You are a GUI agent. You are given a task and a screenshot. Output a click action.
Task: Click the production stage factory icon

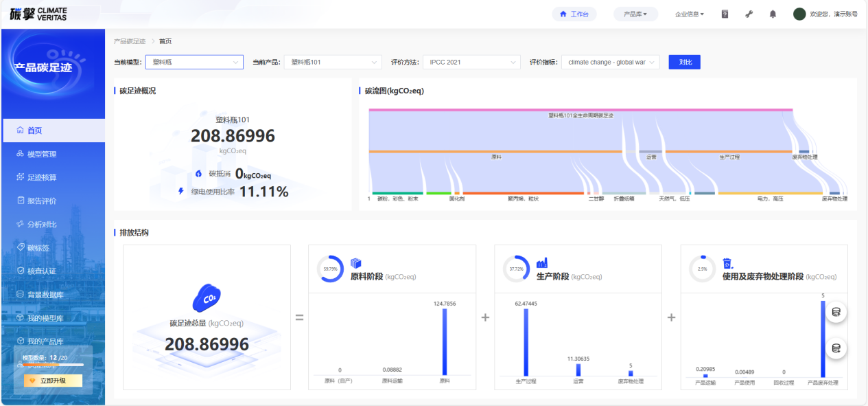[541, 263]
